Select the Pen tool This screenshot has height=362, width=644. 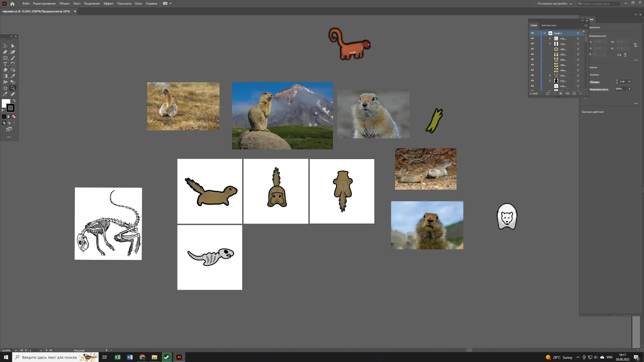point(5,52)
